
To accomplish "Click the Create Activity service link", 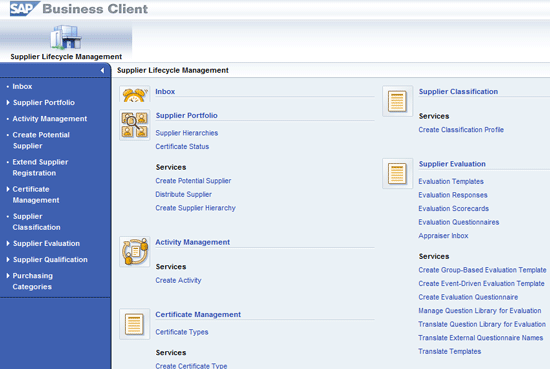I will (x=178, y=280).
